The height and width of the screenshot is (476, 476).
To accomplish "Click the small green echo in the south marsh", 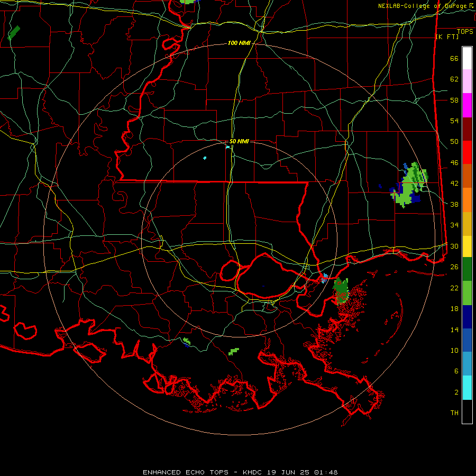I will tap(234, 352).
